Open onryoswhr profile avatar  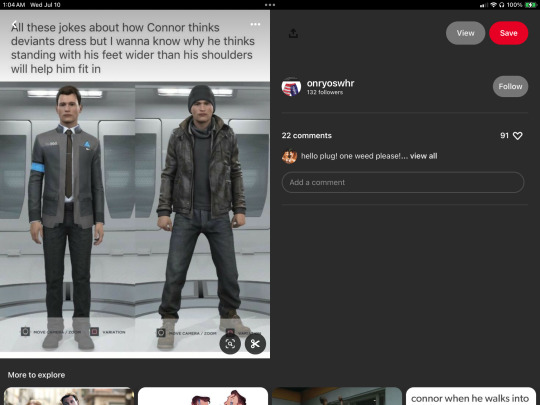tap(291, 87)
